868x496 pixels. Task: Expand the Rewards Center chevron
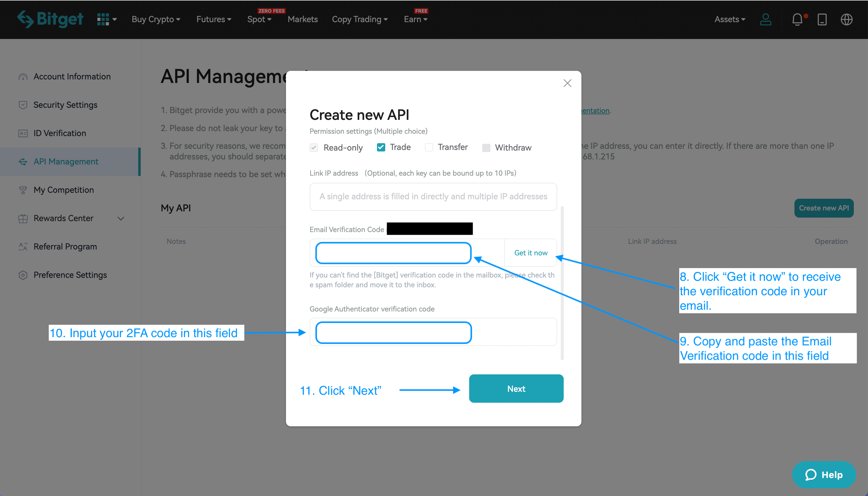[121, 218]
